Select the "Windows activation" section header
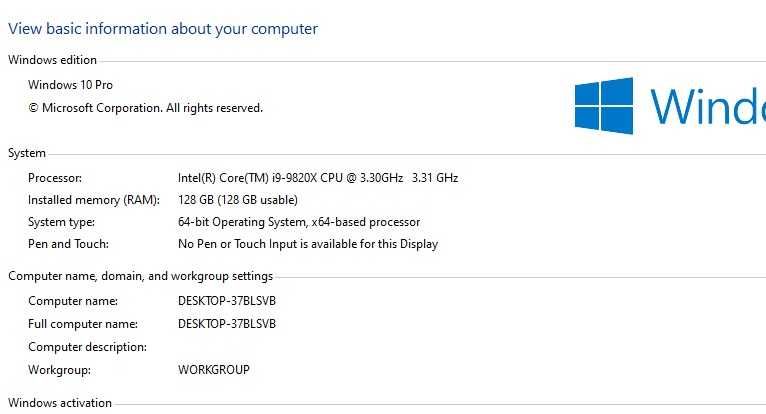This screenshot has width=766, height=414. (60, 403)
